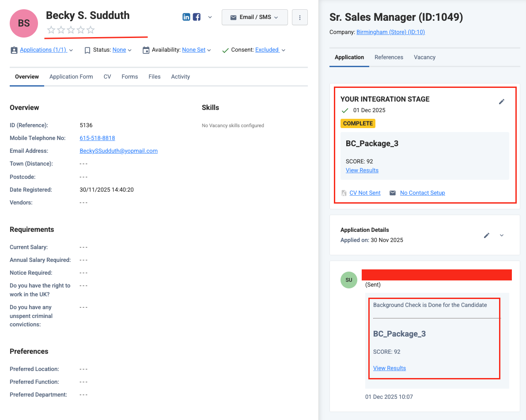Open View Results in background check message
The width and height of the screenshot is (526, 420).
pyautogui.click(x=390, y=368)
